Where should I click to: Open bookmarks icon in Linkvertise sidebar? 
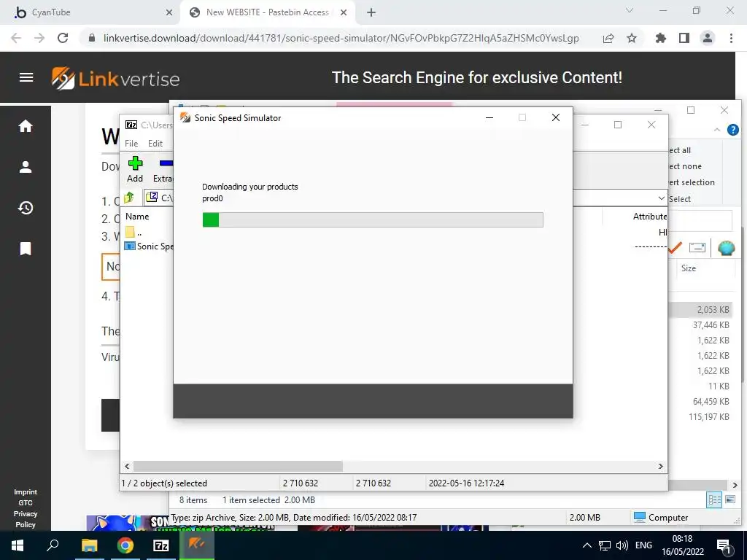26,249
